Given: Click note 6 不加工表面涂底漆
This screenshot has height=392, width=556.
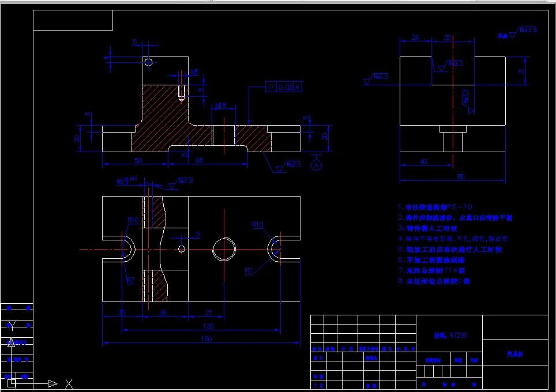Looking at the screenshot, I should [431, 260].
